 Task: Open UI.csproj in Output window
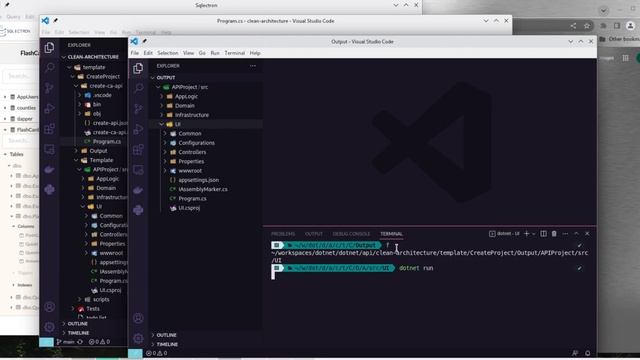[x=189, y=208]
